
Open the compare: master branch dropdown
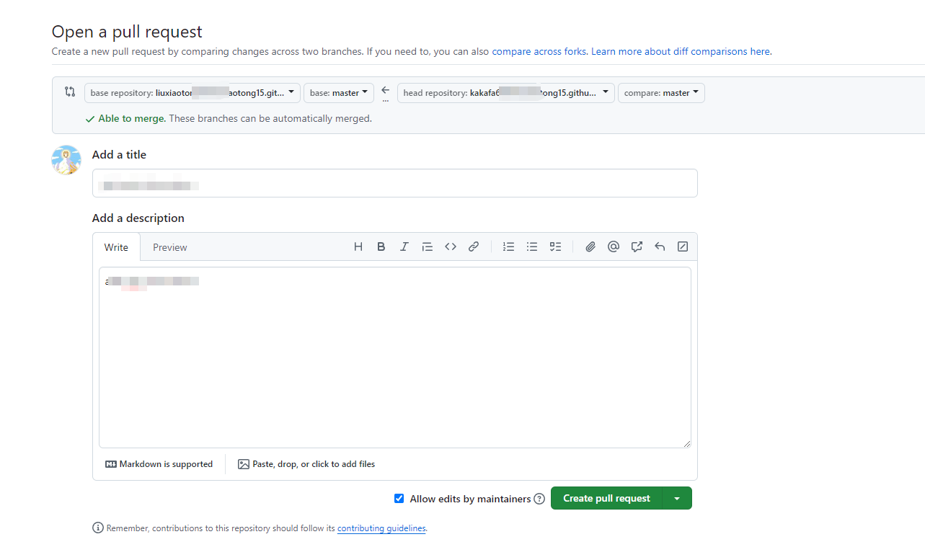click(x=661, y=93)
